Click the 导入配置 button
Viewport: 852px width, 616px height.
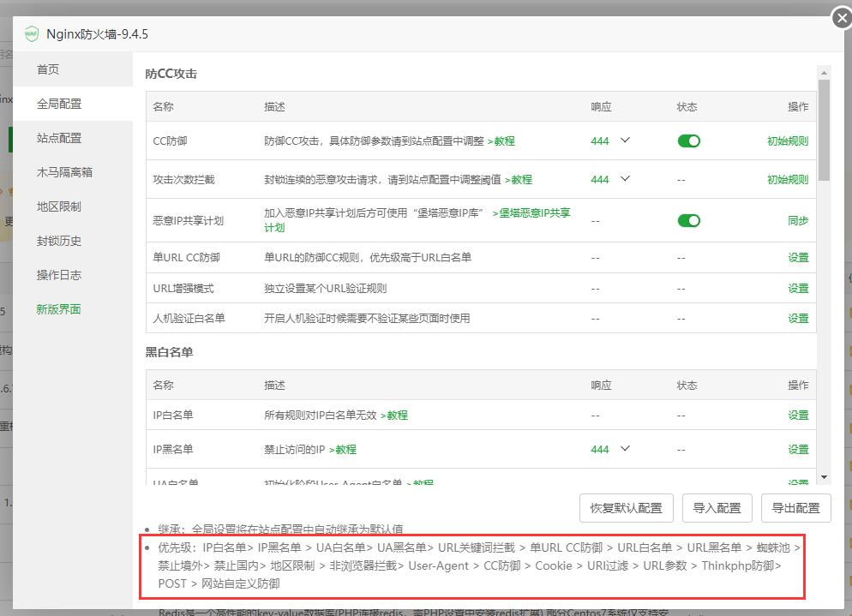tap(717, 508)
